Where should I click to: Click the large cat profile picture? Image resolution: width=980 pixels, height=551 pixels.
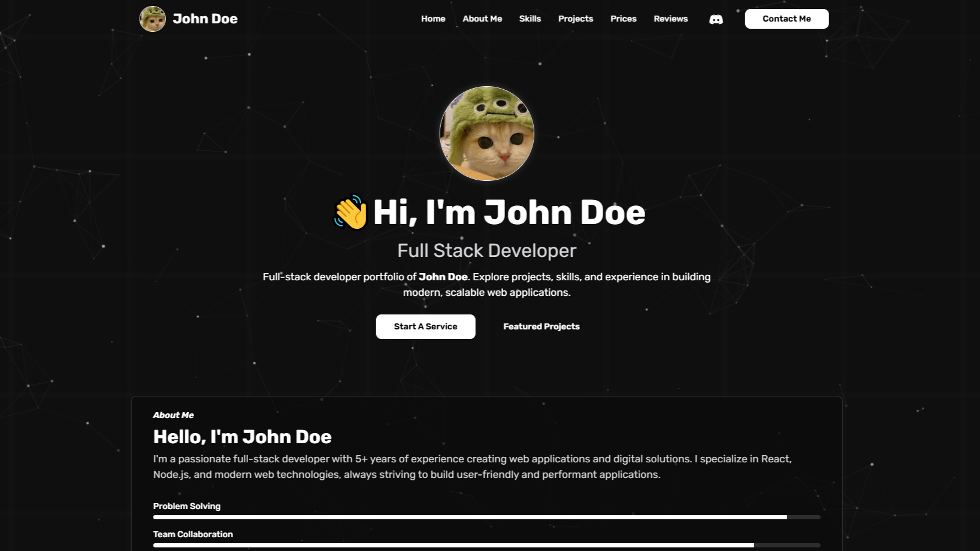pyautogui.click(x=486, y=134)
